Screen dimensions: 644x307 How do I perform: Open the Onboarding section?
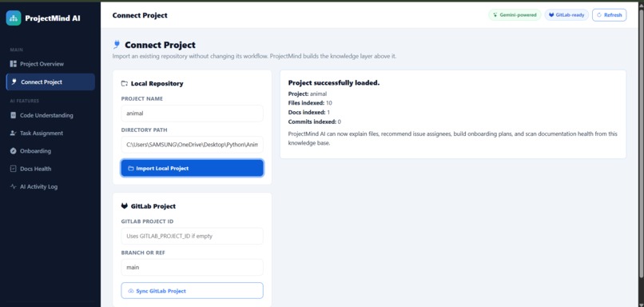click(x=50, y=151)
